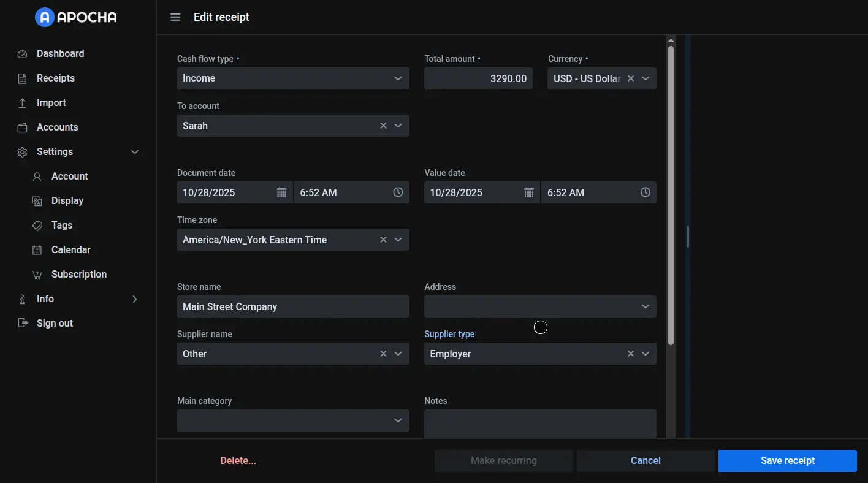Clear the Time zone selection
The width and height of the screenshot is (868, 483).
(383, 240)
